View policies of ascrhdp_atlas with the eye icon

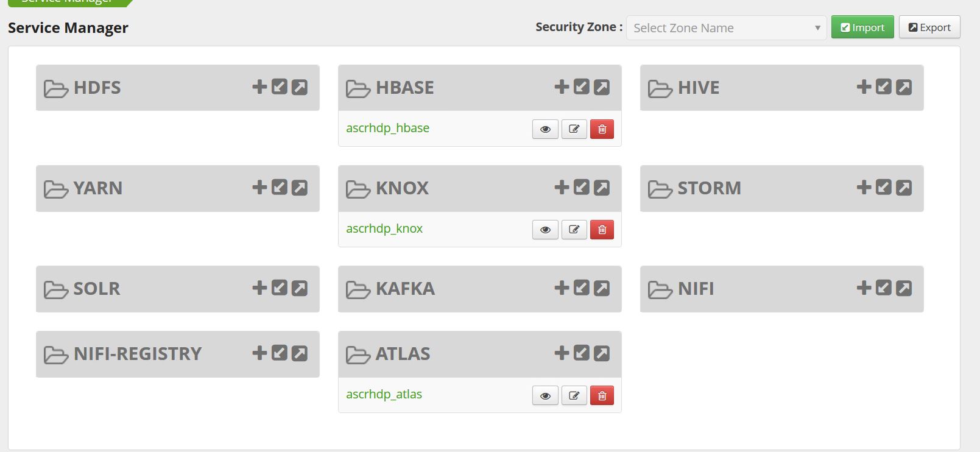click(545, 395)
